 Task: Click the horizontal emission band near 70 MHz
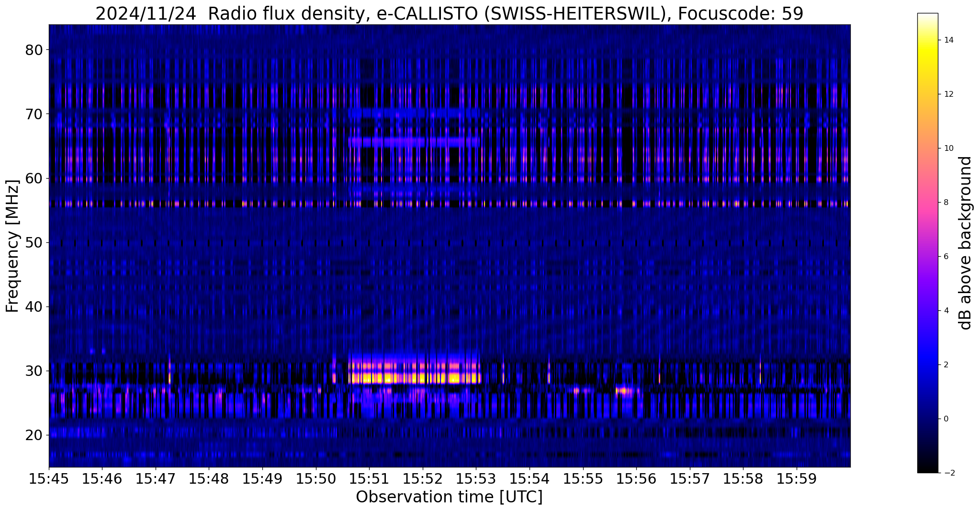tap(414, 114)
